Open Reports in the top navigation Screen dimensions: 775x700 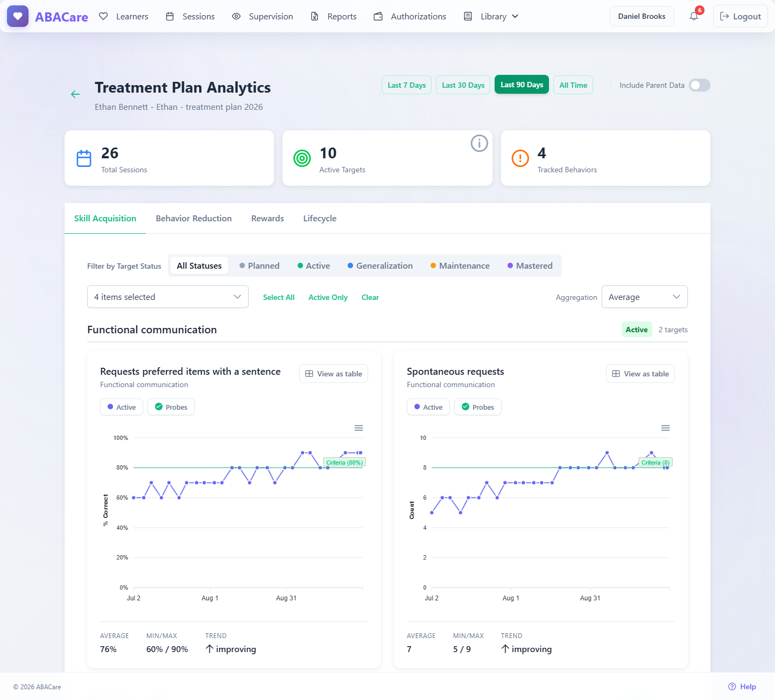pyautogui.click(x=334, y=16)
